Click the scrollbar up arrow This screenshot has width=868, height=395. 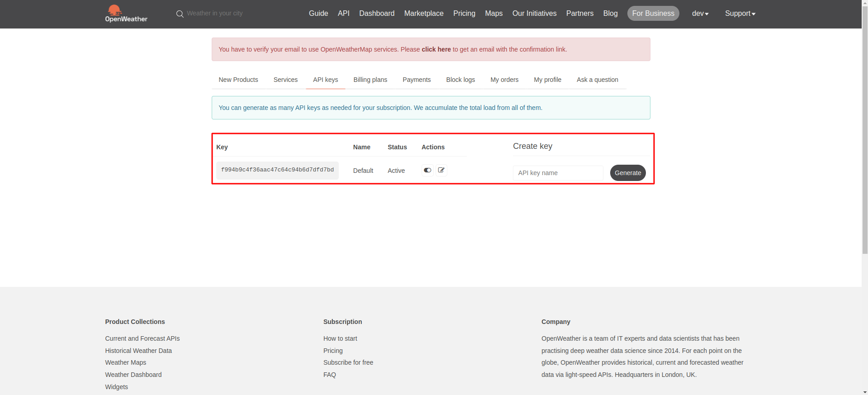tap(865, 3)
